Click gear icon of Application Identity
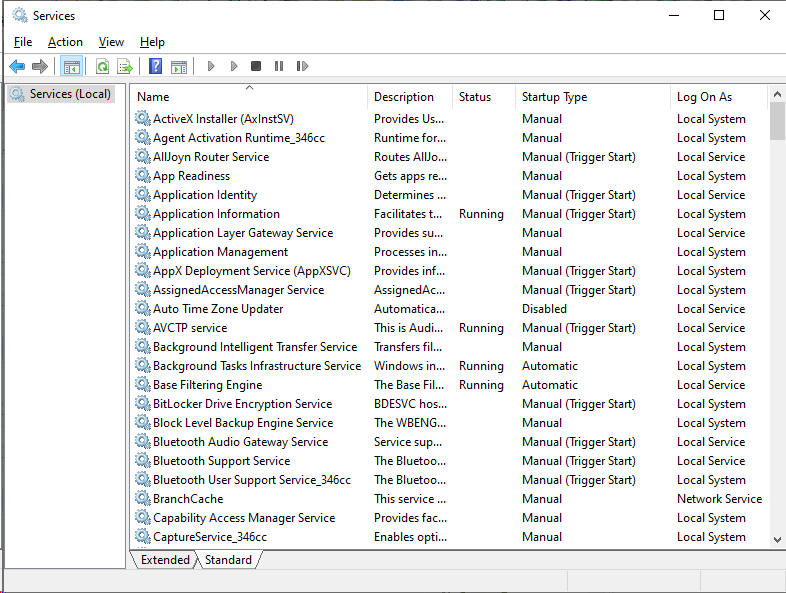 [143, 195]
